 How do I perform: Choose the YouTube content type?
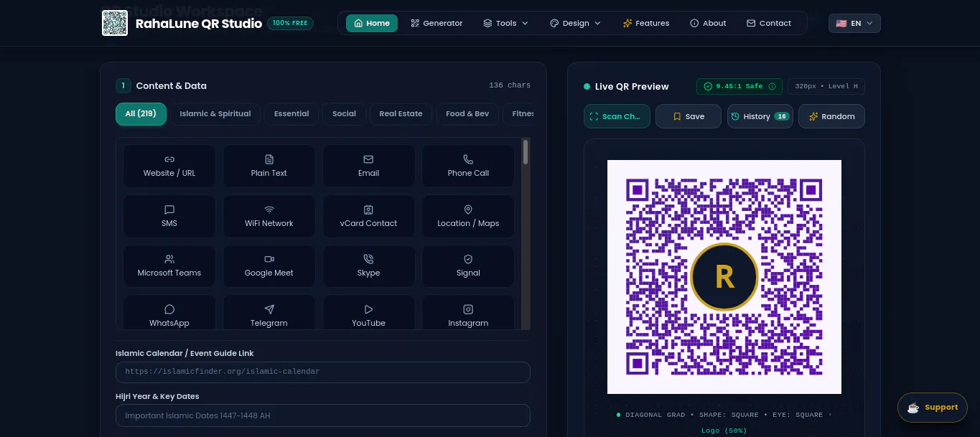(368, 313)
